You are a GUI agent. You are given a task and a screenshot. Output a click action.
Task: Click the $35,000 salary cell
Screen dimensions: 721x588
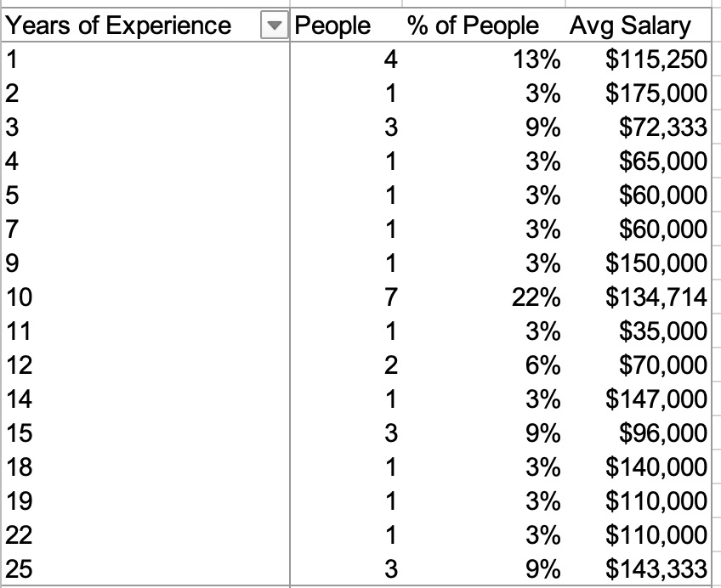(663, 331)
